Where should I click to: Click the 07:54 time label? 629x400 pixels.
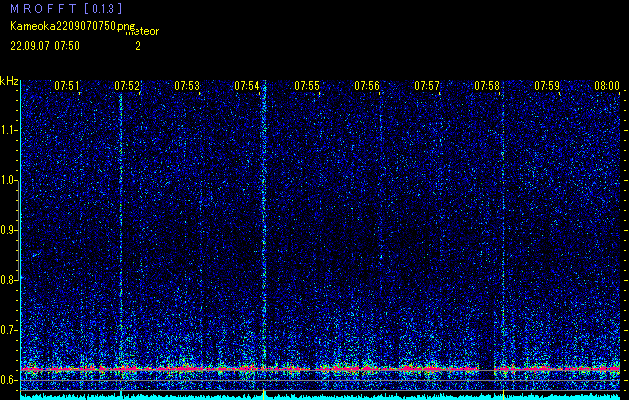(247, 86)
